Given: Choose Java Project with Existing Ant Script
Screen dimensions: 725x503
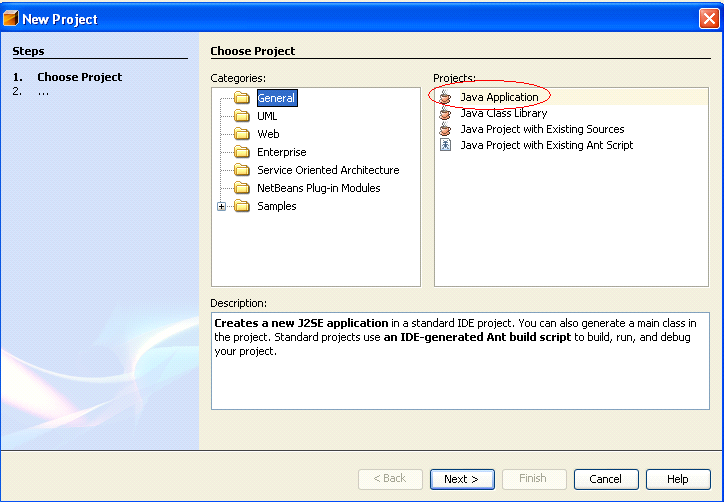Looking at the screenshot, I should tap(547, 145).
